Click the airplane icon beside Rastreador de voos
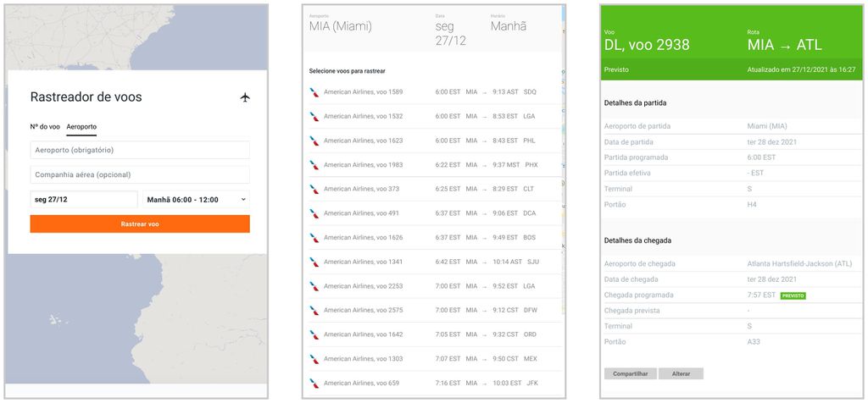This screenshot has height=403, width=868. pos(245,97)
